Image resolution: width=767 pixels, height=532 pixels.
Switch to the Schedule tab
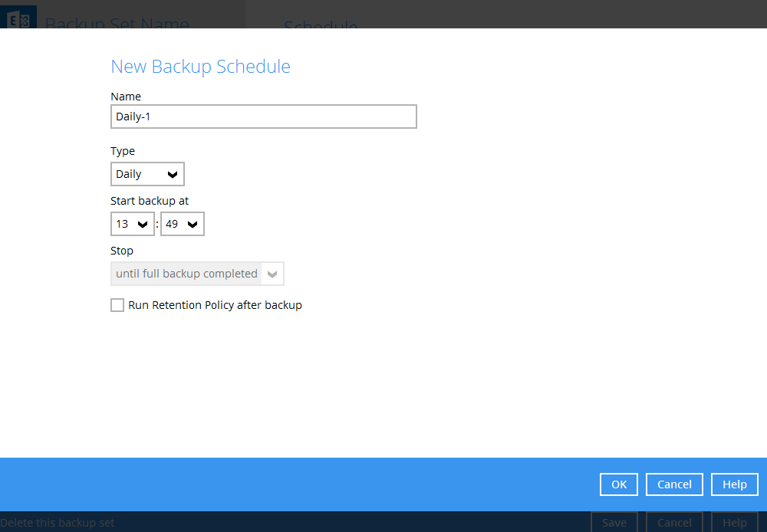click(x=321, y=27)
